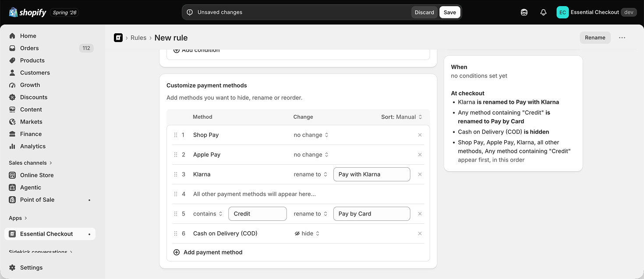644x279 pixels.
Task: Click the Discounts badge icon
Action: click(x=12, y=97)
